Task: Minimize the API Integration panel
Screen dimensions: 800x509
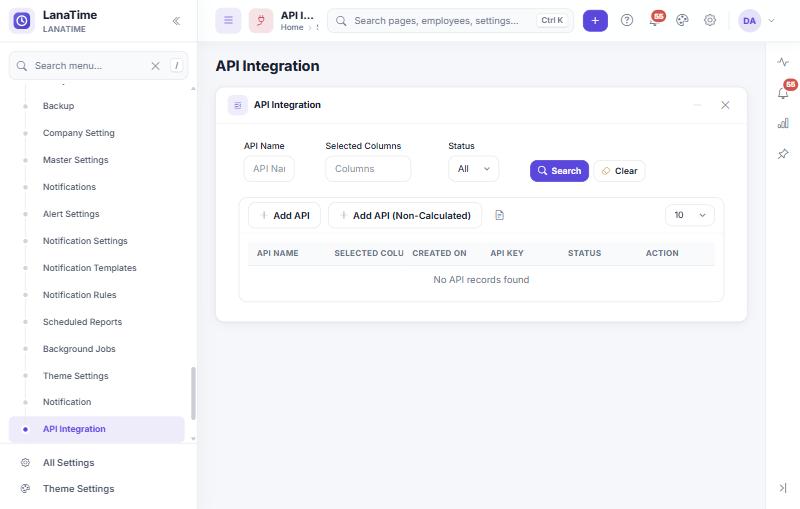Action: coord(697,105)
